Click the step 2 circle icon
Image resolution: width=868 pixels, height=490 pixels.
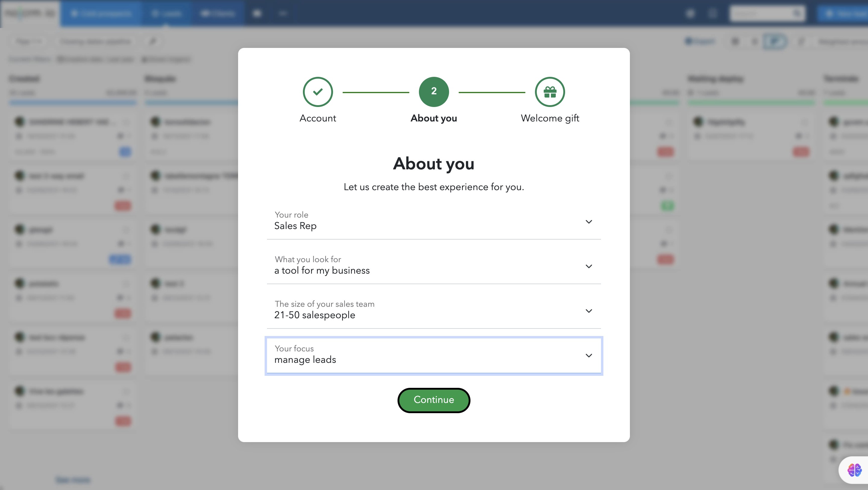pos(434,92)
